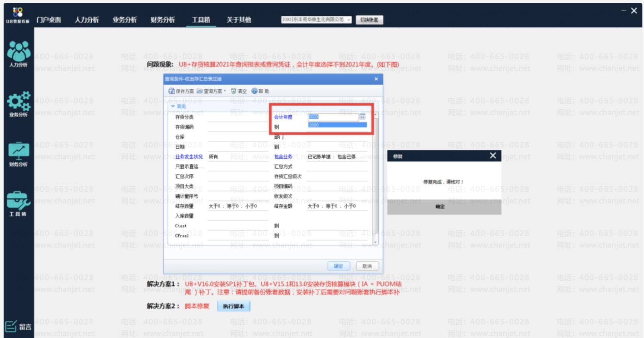
Task: Select the 工具箱 top tab
Action: click(x=201, y=20)
